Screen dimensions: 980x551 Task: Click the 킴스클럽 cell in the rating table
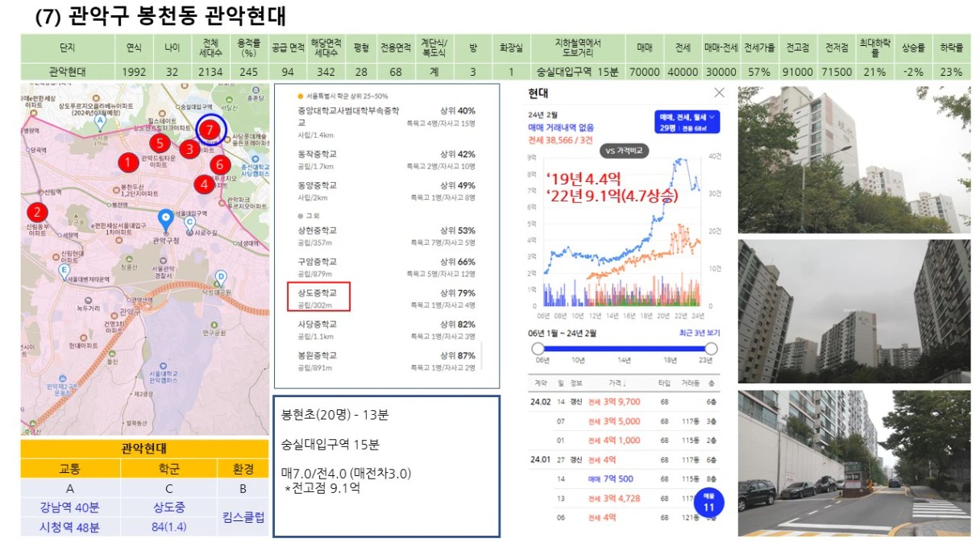(x=243, y=518)
